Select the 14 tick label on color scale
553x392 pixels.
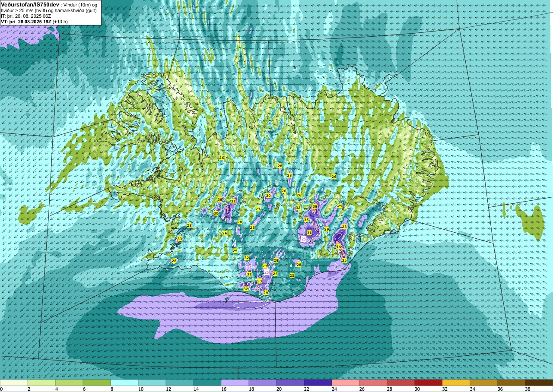pyautogui.click(x=196, y=389)
